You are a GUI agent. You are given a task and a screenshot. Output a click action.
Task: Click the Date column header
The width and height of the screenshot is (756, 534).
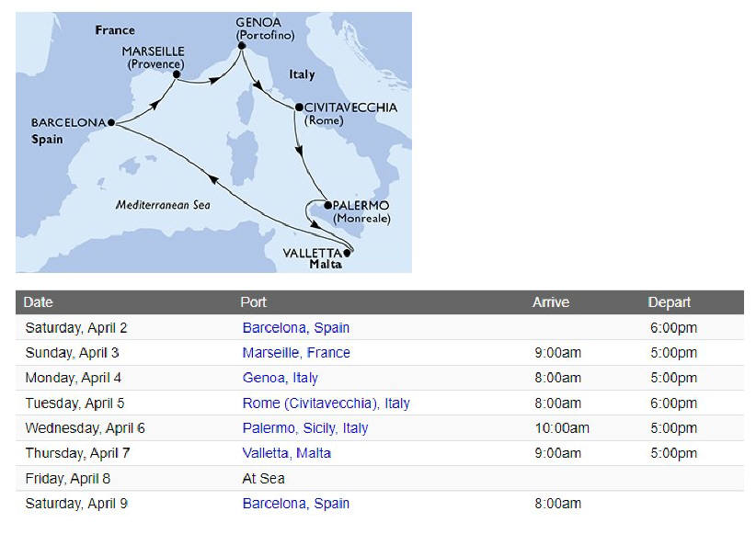click(x=38, y=302)
